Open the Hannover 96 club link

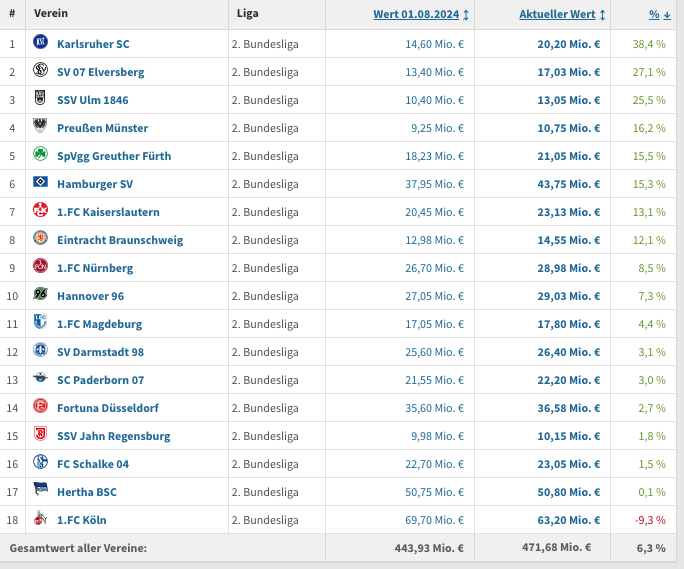pos(91,296)
